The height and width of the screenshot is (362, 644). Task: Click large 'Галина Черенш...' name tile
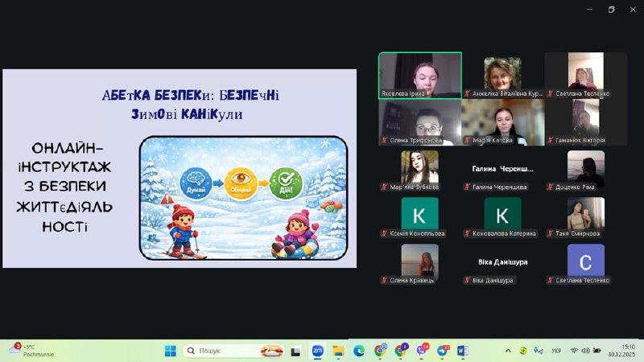coord(502,168)
